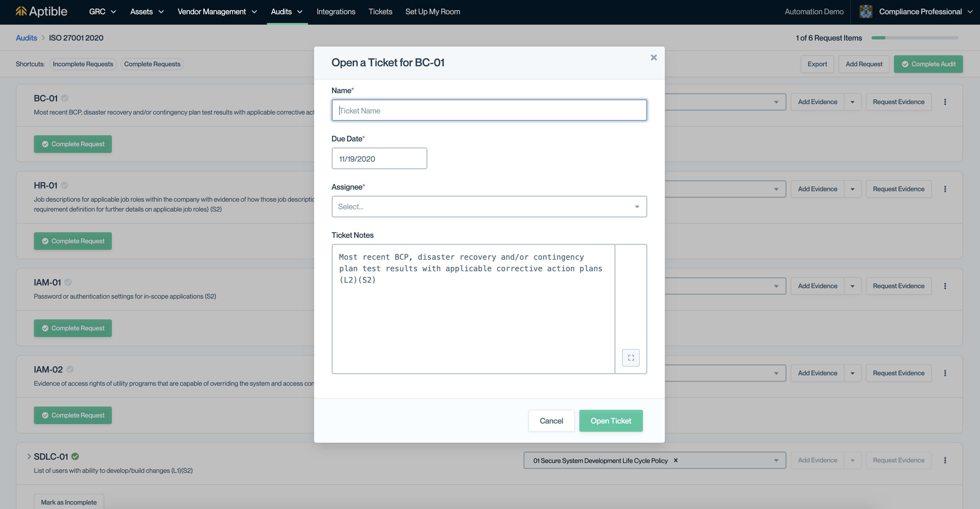Screen dimensions: 980x509
Task: Open the Add Evidence arrow dropdown for HR-01
Action: [x=853, y=189]
